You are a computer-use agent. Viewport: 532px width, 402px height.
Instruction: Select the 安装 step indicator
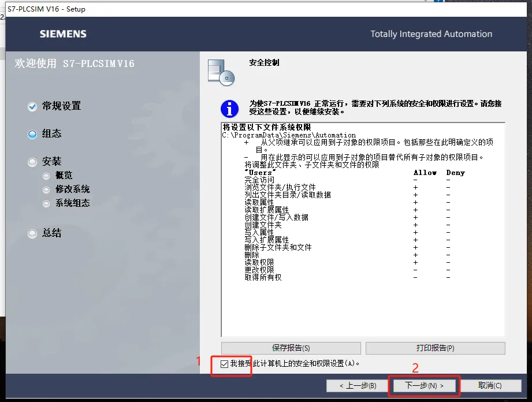pos(32,162)
